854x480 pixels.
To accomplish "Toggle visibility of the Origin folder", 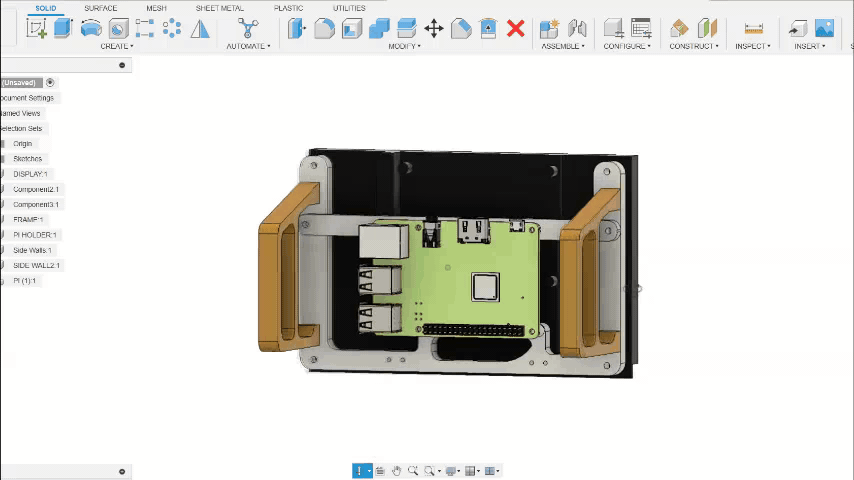I will click(x=3, y=144).
